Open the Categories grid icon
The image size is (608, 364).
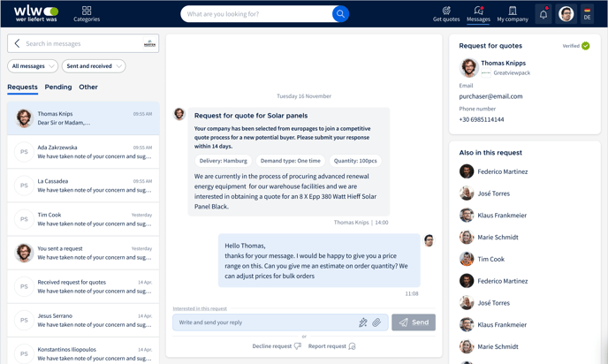[x=87, y=11]
